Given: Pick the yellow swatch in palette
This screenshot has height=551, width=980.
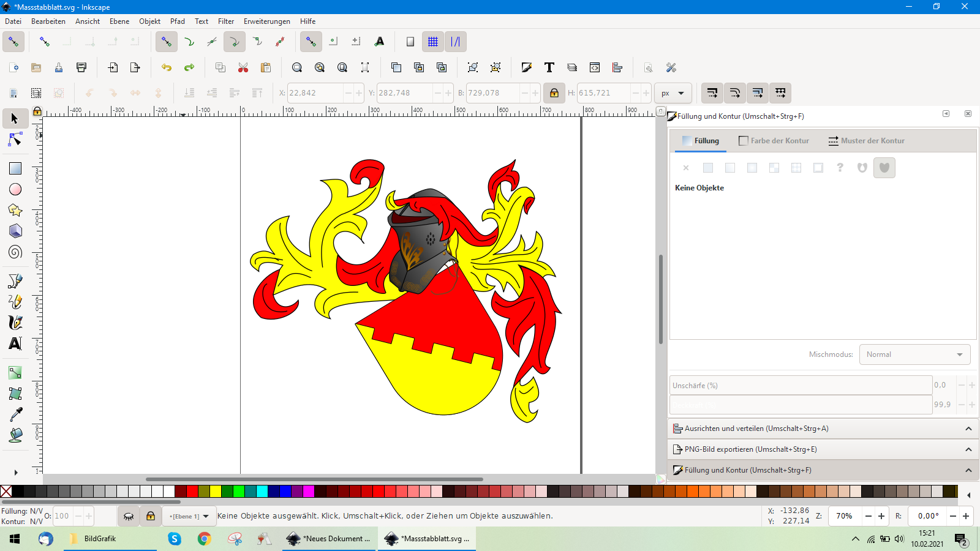Looking at the screenshot, I should pyautogui.click(x=216, y=491).
